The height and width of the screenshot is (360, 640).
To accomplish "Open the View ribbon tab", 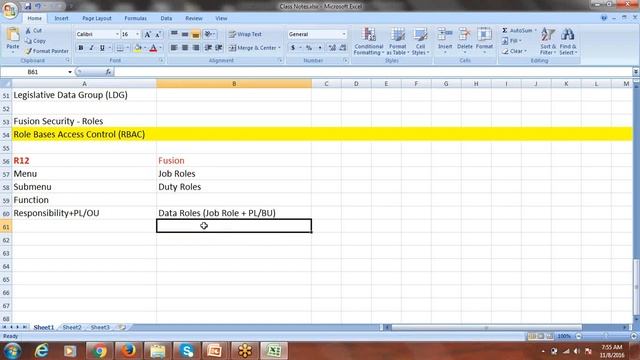I will tap(221, 18).
